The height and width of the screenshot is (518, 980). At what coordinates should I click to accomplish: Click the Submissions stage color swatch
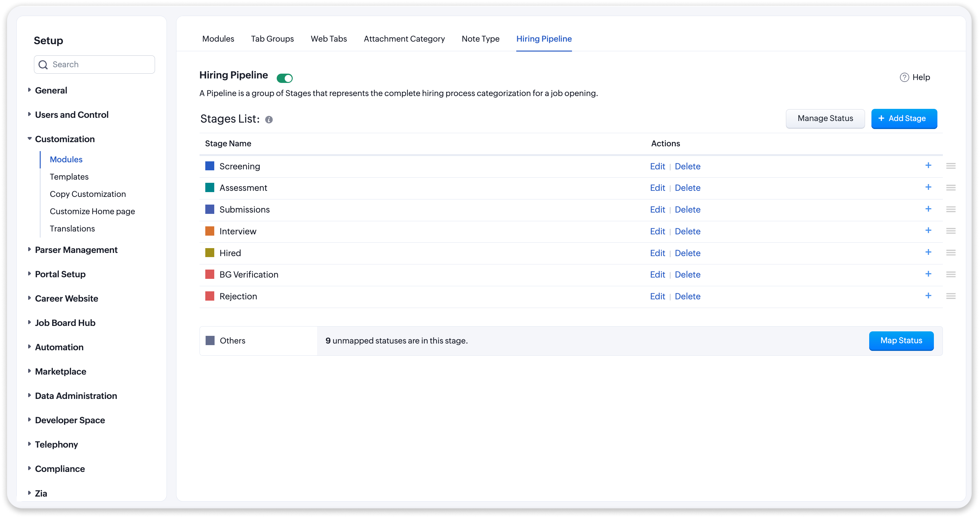210,209
